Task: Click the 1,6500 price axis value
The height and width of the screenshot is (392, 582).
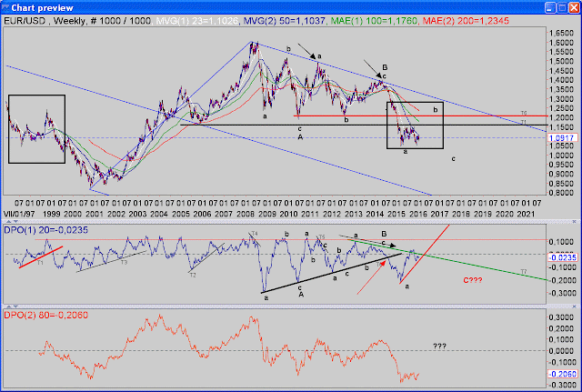Action: tap(561, 33)
